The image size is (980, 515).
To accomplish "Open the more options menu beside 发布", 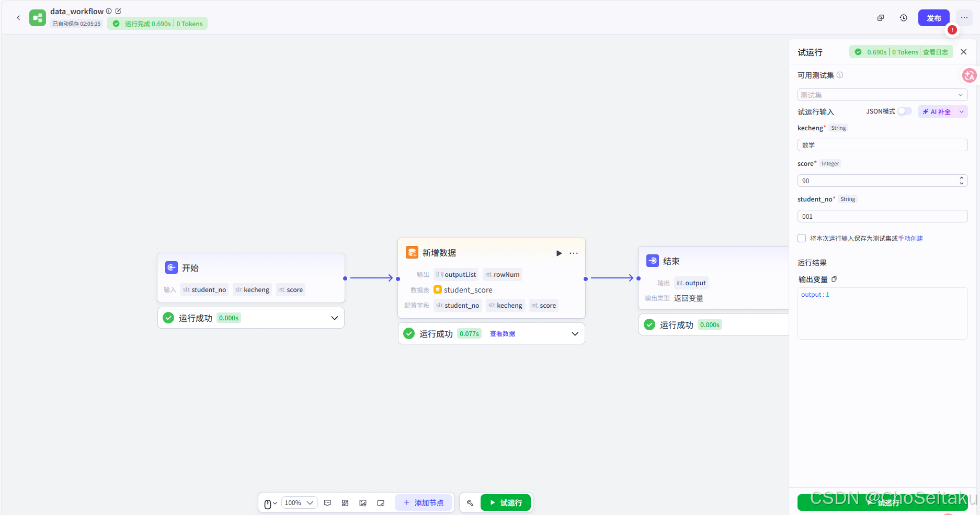I will click(x=964, y=18).
